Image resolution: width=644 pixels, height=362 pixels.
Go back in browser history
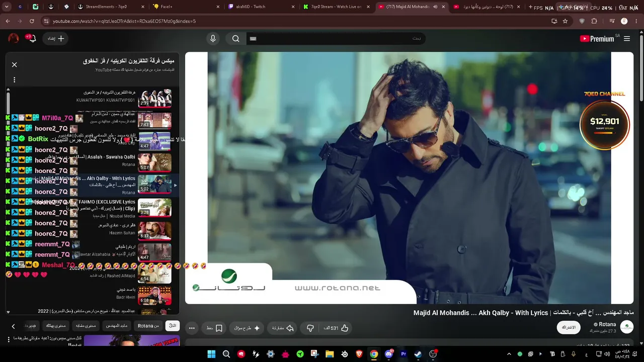[x=8, y=21]
